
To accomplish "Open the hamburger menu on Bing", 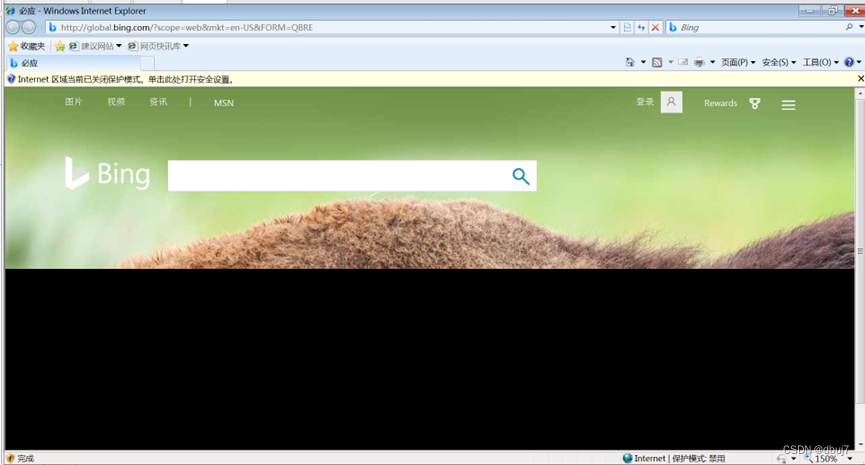I will point(788,105).
